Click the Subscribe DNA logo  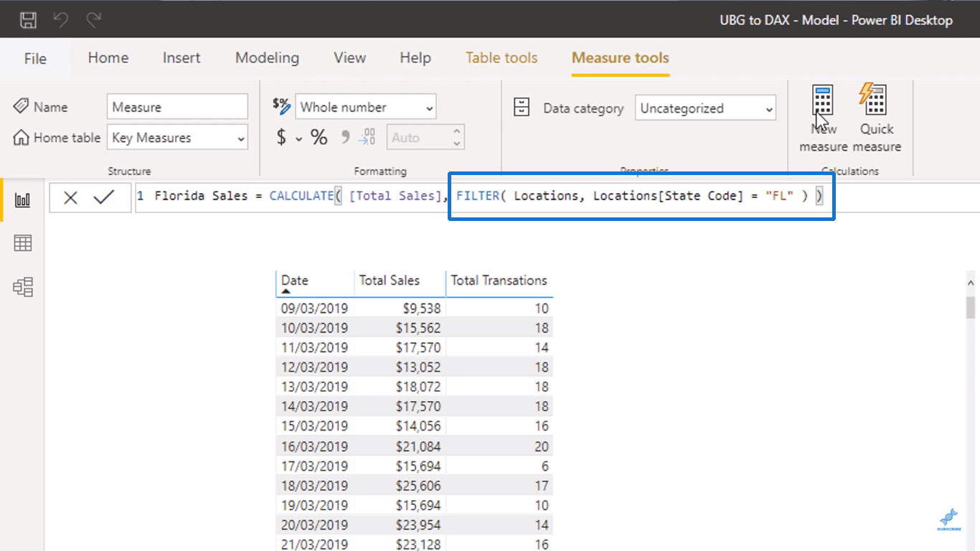(948, 519)
